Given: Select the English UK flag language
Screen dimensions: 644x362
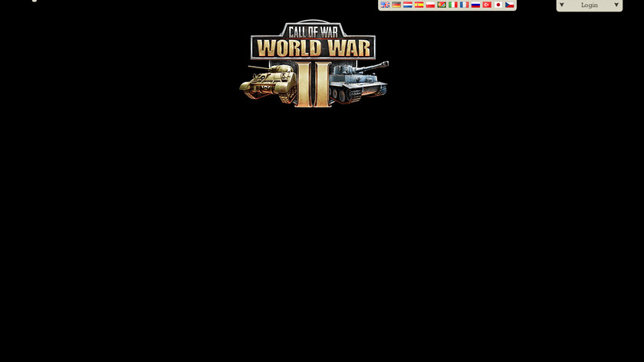Looking at the screenshot, I should [x=385, y=5].
